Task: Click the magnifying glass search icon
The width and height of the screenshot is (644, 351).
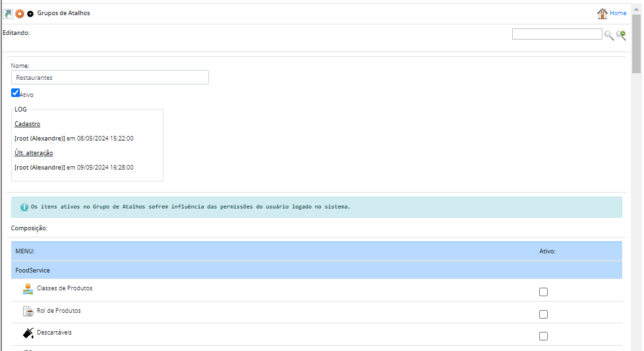Action: coord(608,35)
